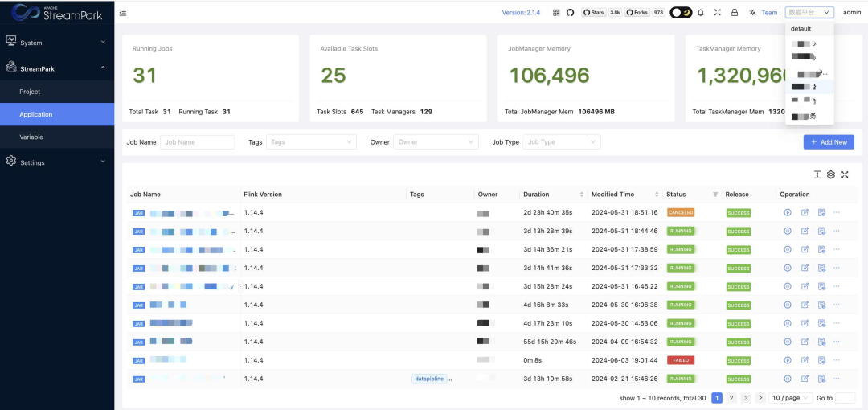Click the GitHub icon in the header

571,13
